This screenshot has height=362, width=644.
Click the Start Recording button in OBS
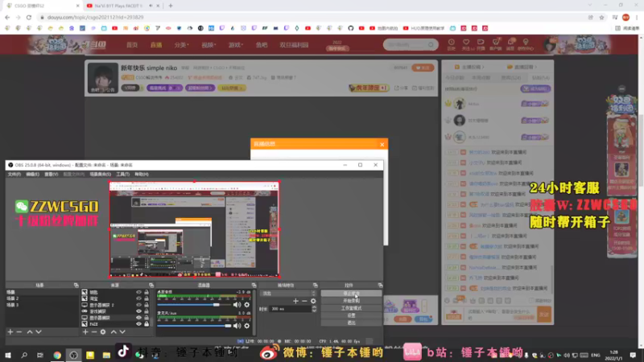tap(351, 301)
